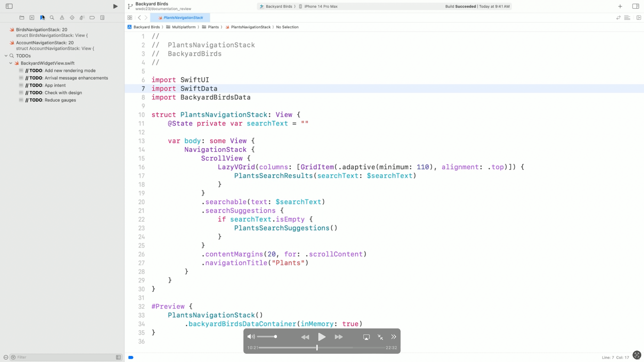Collapse the TODOs group
This screenshot has width=644, height=362.
[6, 56]
